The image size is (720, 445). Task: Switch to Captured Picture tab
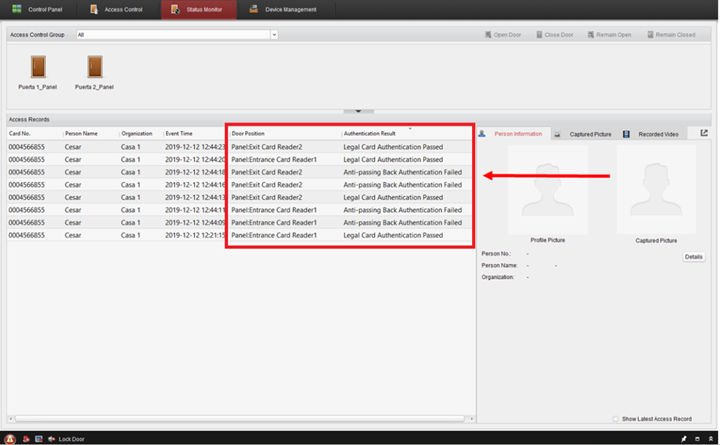tap(583, 134)
